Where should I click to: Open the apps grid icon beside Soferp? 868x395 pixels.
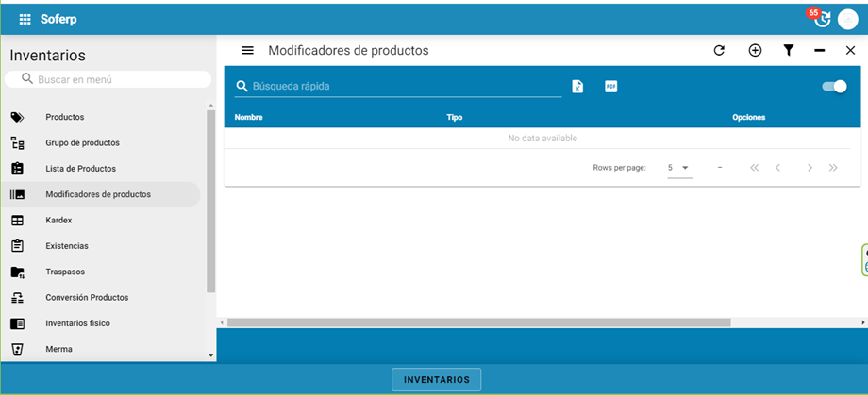pos(25,20)
